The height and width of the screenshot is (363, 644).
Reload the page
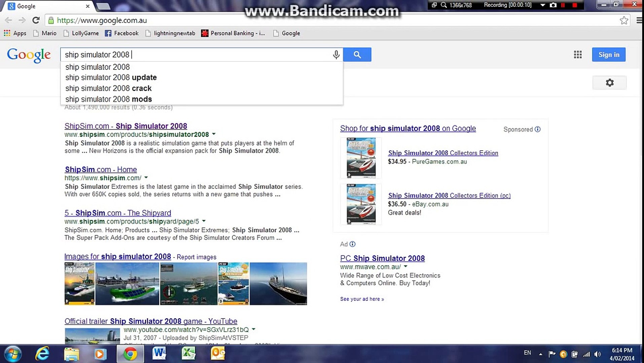(36, 20)
